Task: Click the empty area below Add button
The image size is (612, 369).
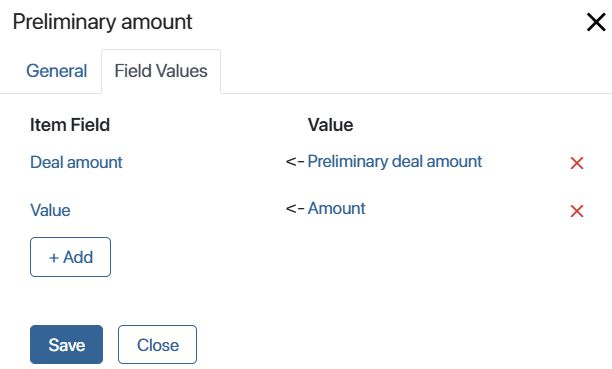Action: pos(273,301)
